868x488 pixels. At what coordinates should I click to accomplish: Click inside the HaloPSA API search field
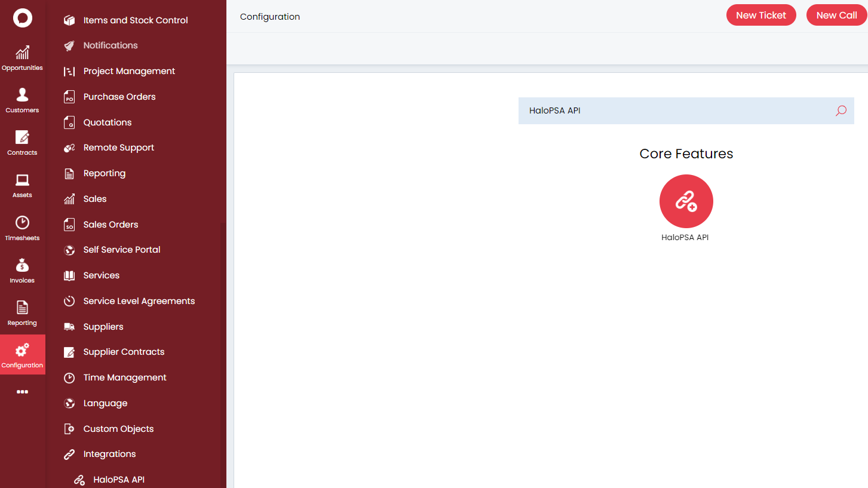tap(657, 111)
